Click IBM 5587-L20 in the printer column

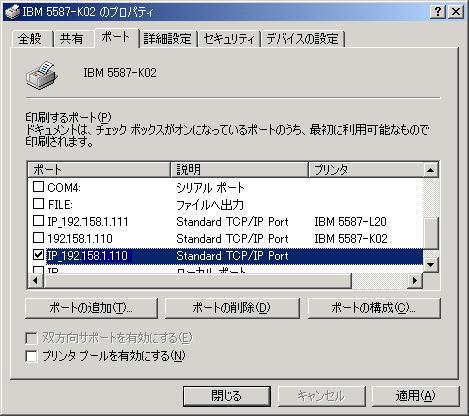pyautogui.click(x=350, y=222)
